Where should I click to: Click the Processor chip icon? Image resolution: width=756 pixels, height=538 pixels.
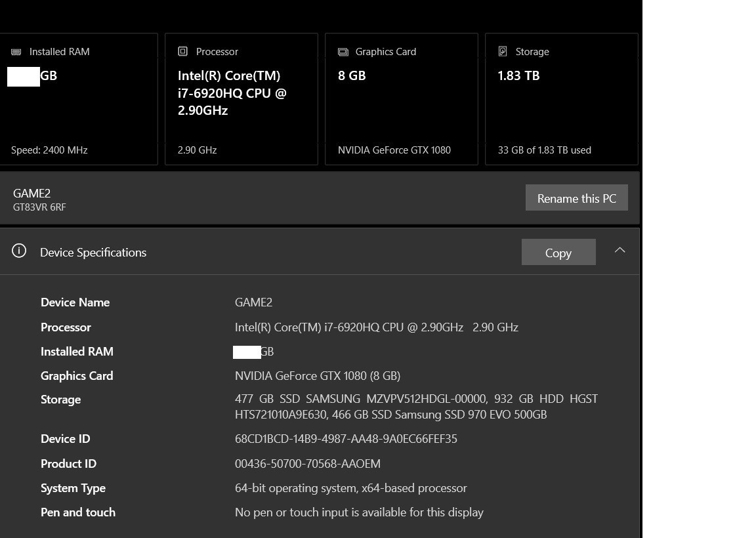(182, 51)
